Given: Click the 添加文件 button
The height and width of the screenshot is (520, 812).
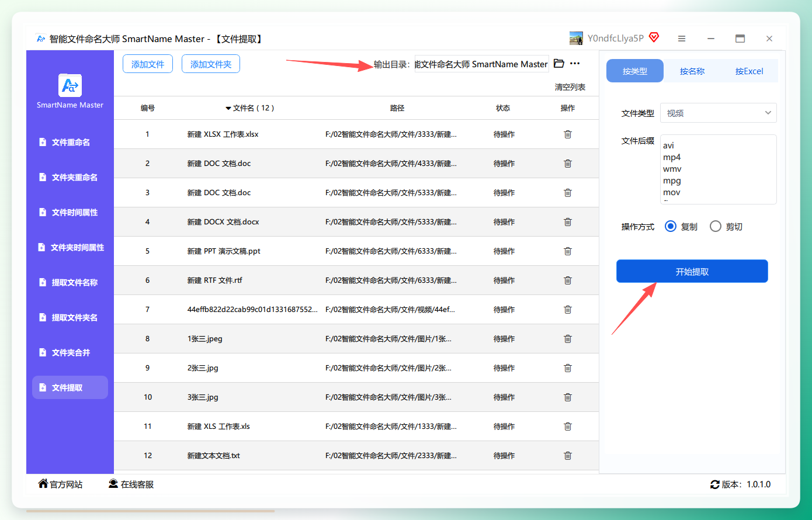Looking at the screenshot, I should click(x=148, y=64).
